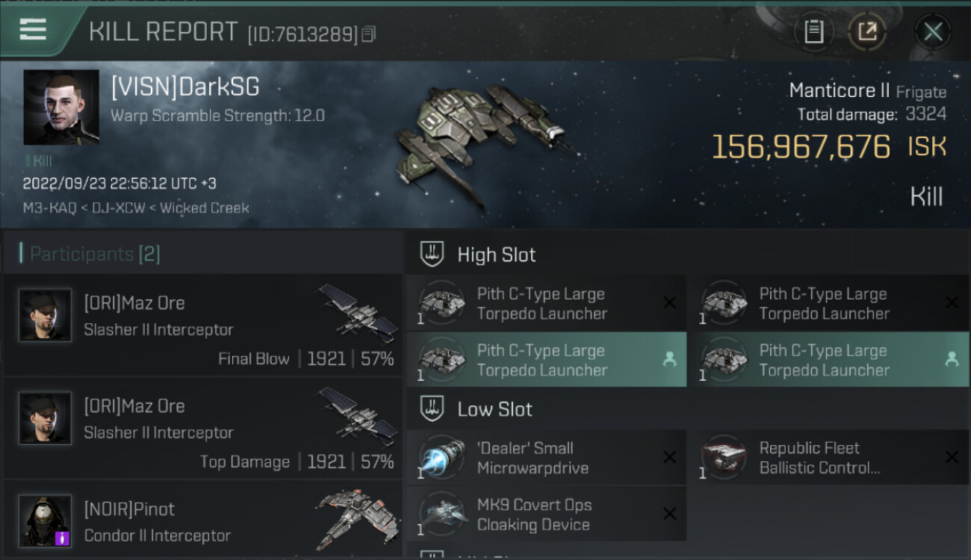971x560 pixels.
Task: Select MK9 Covert Ops Cloaking Device
Action: [x=546, y=514]
